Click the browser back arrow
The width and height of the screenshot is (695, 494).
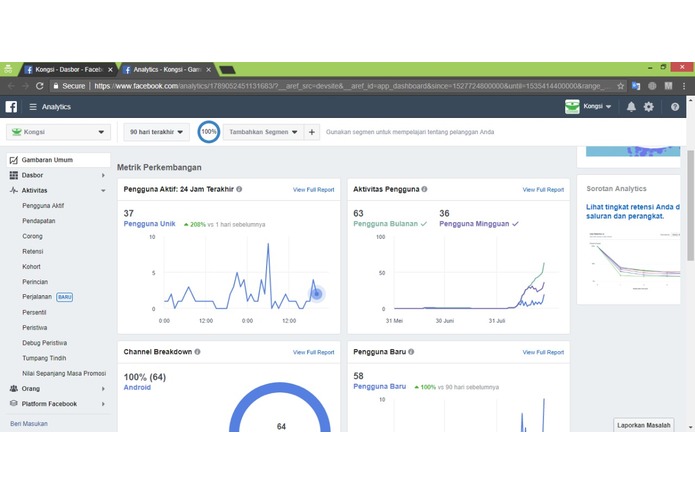(x=11, y=86)
